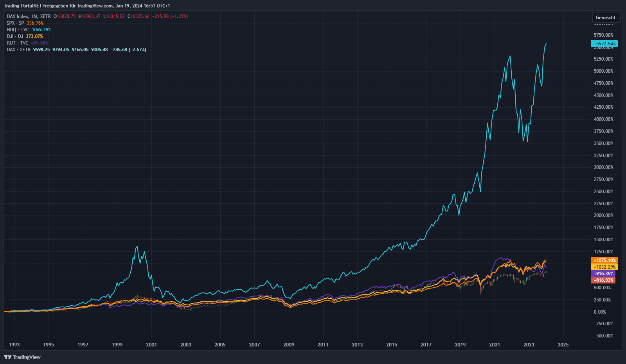
Task: Click the NDQ value 1069.18% in legend
Action: click(41, 30)
